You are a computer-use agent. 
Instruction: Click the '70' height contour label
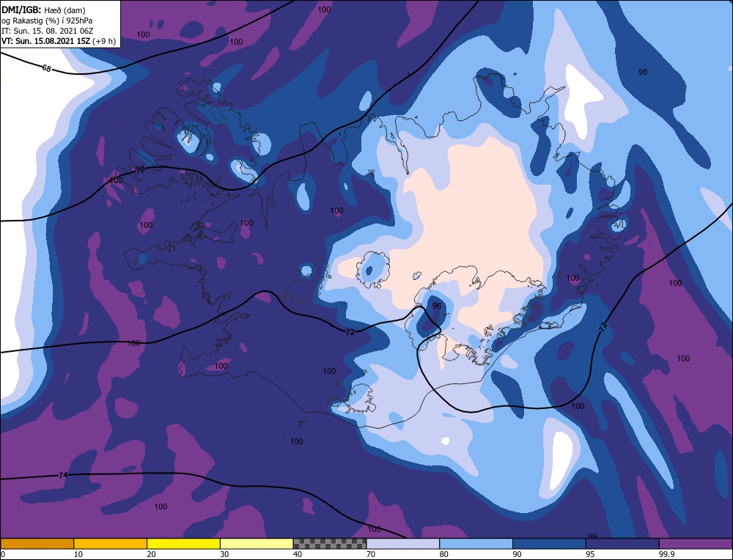point(140,169)
